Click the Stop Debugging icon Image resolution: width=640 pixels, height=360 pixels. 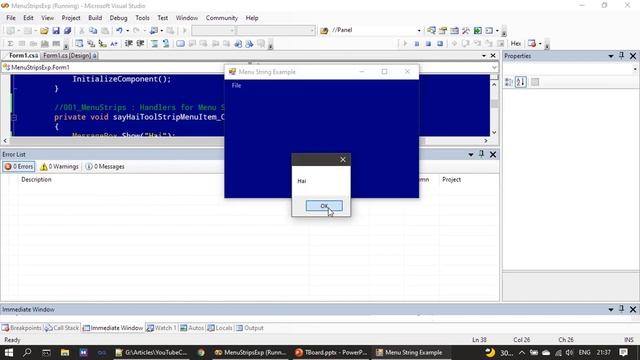(x=428, y=44)
